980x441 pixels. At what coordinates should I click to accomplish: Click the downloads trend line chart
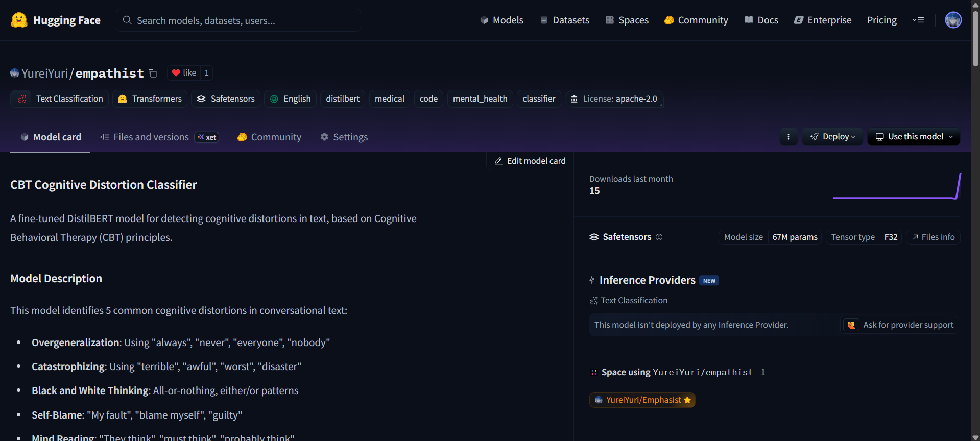click(897, 186)
